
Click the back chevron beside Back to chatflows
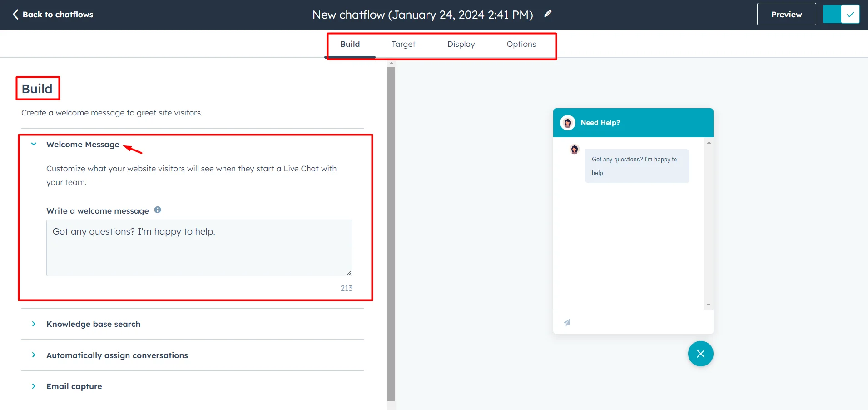15,14
